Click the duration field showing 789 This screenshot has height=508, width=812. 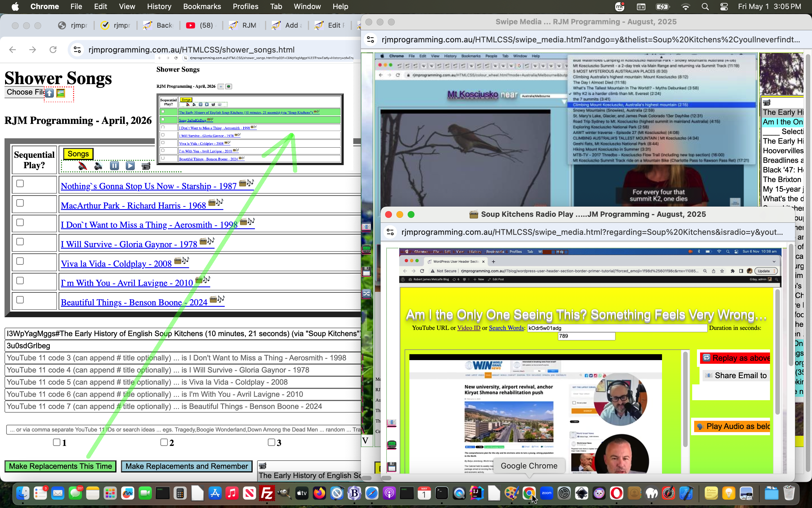(x=586, y=336)
